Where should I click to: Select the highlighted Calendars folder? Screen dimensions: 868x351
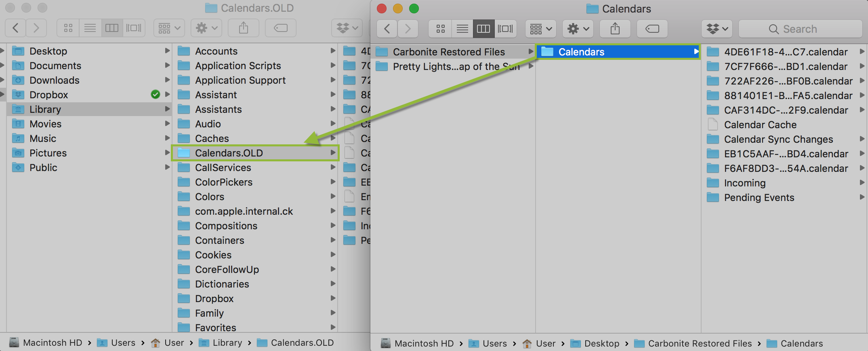[618, 52]
